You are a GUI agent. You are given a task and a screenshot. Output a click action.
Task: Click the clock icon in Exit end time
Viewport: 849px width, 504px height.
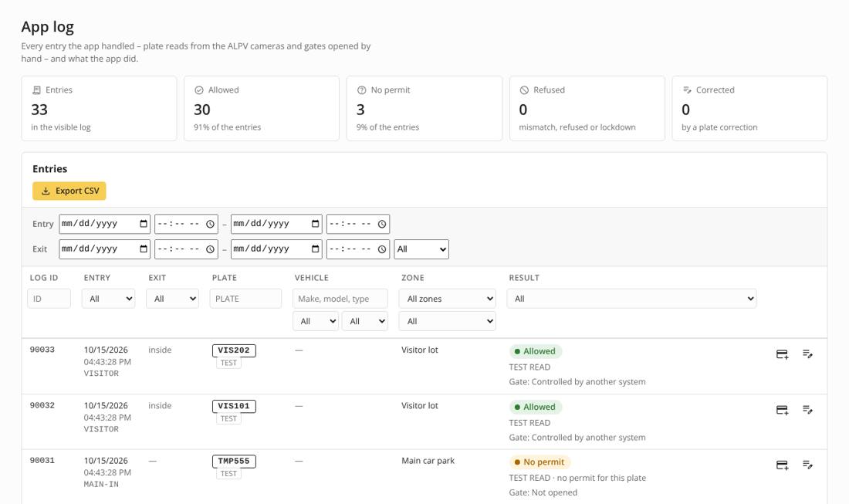(382, 249)
